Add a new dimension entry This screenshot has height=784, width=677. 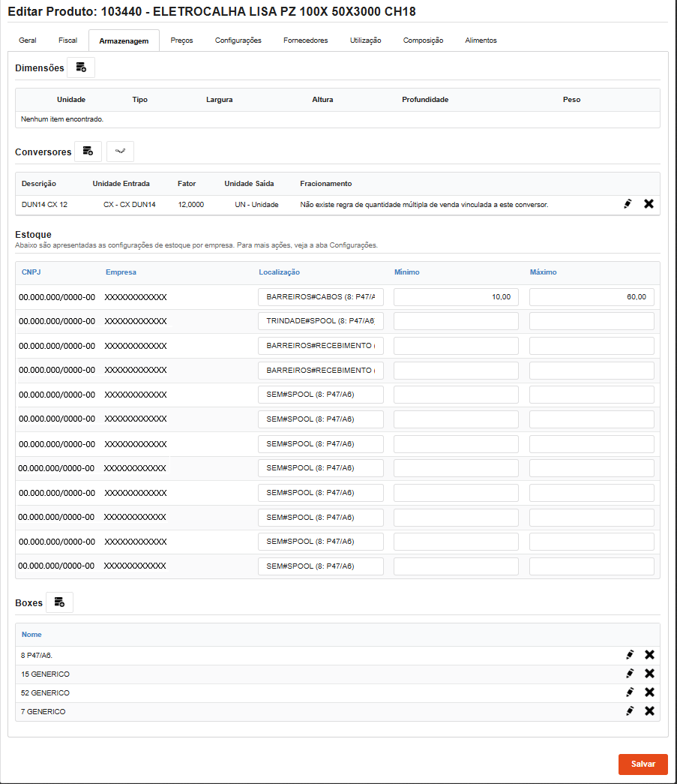click(81, 67)
